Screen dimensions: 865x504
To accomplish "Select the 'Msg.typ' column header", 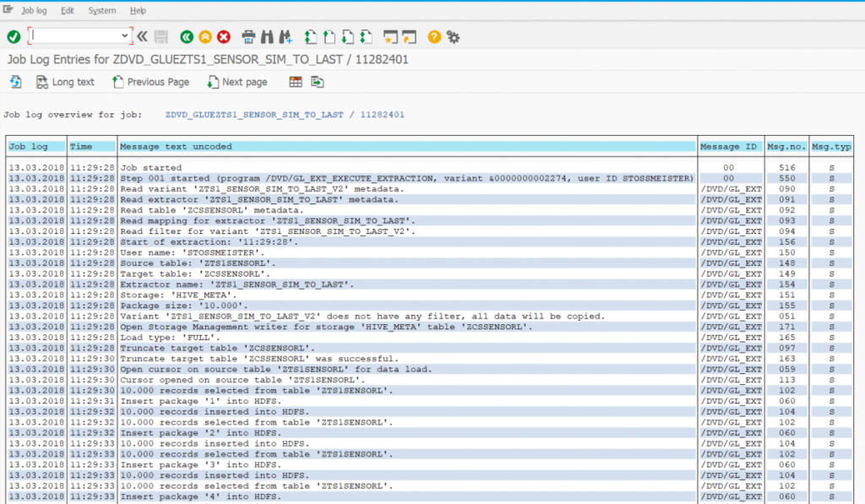I will (x=831, y=147).
